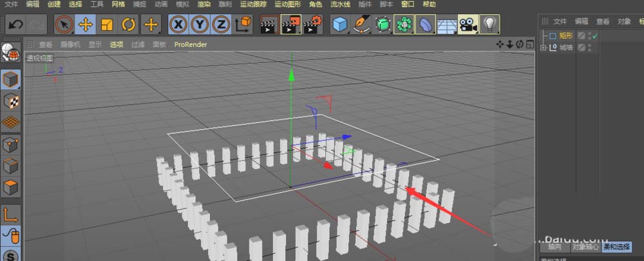Open the 运动图形 menu
Viewport: 644px width, 261px height.
pos(287,4)
